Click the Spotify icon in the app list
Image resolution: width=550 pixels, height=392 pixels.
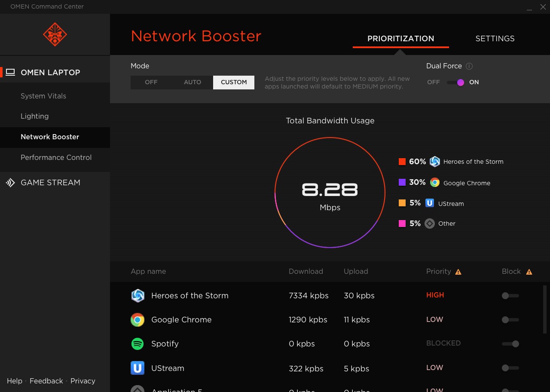point(137,344)
